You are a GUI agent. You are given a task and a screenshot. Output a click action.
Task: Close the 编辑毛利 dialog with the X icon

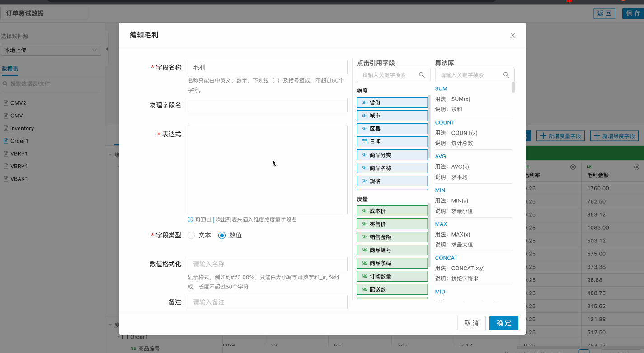pyautogui.click(x=512, y=35)
